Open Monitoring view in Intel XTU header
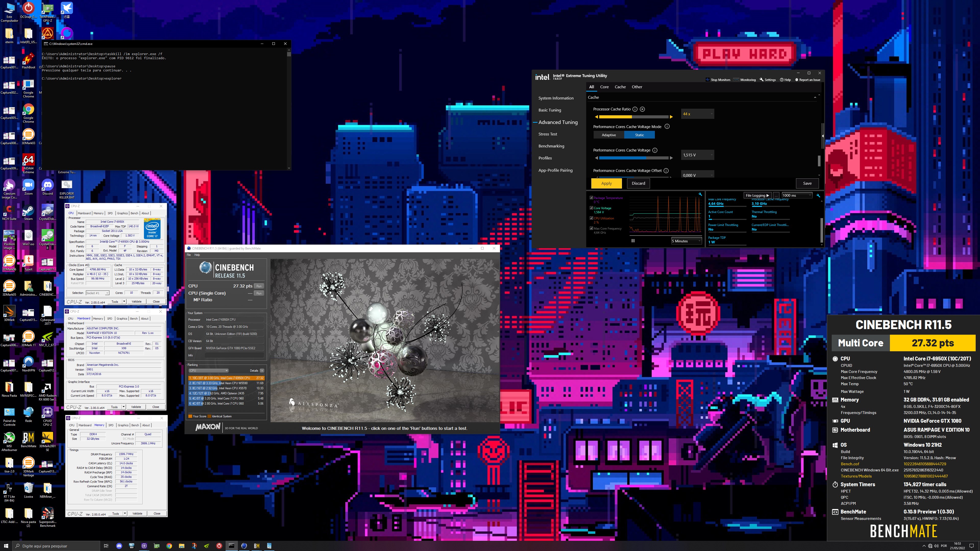980x551 pixels. (744, 80)
